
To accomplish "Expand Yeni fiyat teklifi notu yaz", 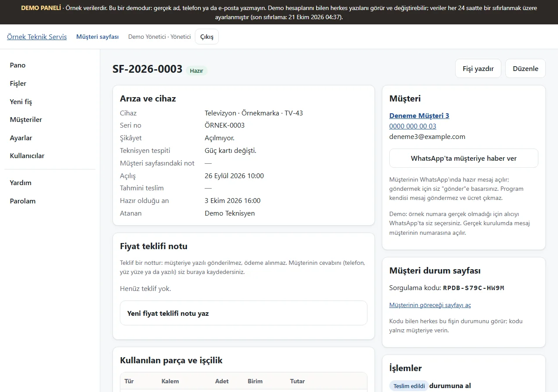I will (244, 313).
